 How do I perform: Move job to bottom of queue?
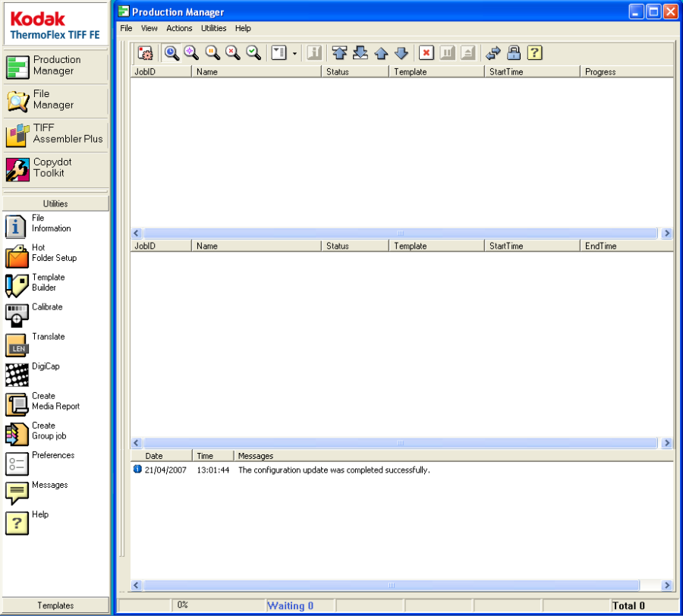pyautogui.click(x=360, y=53)
